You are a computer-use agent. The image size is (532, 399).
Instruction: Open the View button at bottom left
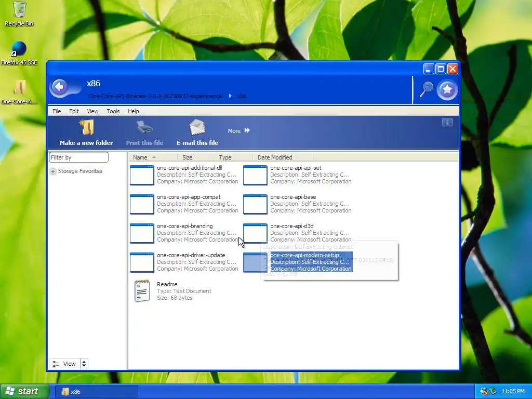click(64, 364)
